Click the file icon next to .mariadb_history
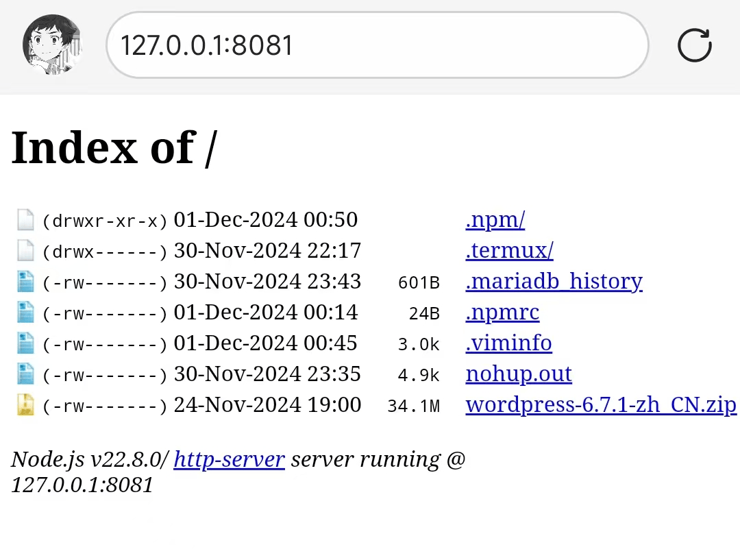 (25, 282)
